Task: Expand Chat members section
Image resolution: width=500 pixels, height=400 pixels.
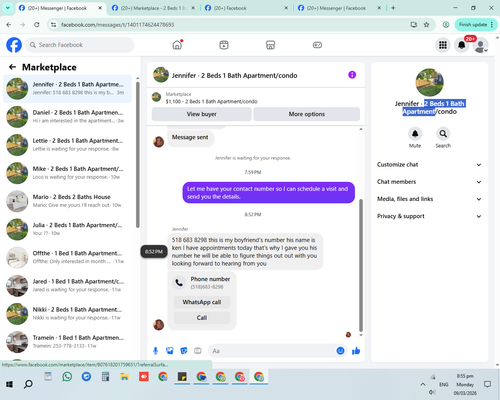Action: point(429,182)
